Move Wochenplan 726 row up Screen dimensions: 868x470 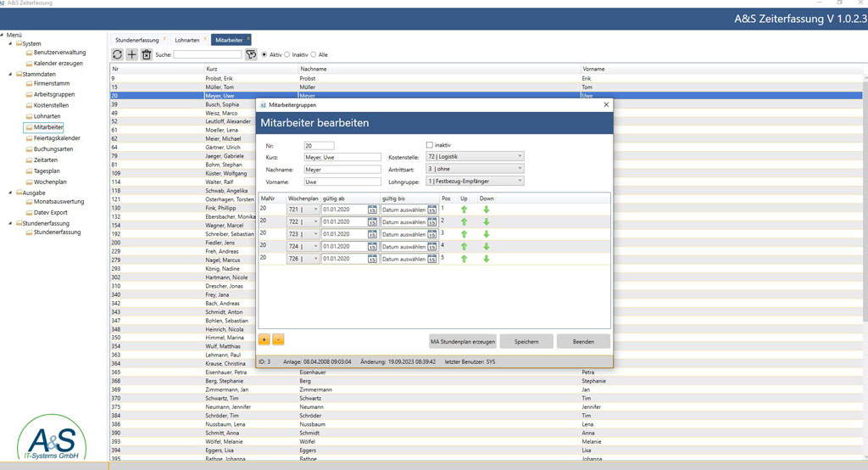pyautogui.click(x=464, y=259)
